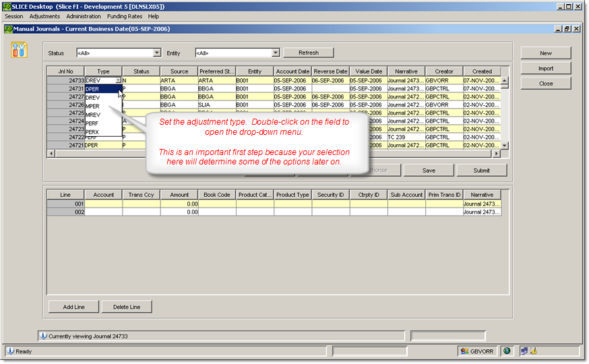
Task: Click the Add Line button
Action: tap(73, 307)
